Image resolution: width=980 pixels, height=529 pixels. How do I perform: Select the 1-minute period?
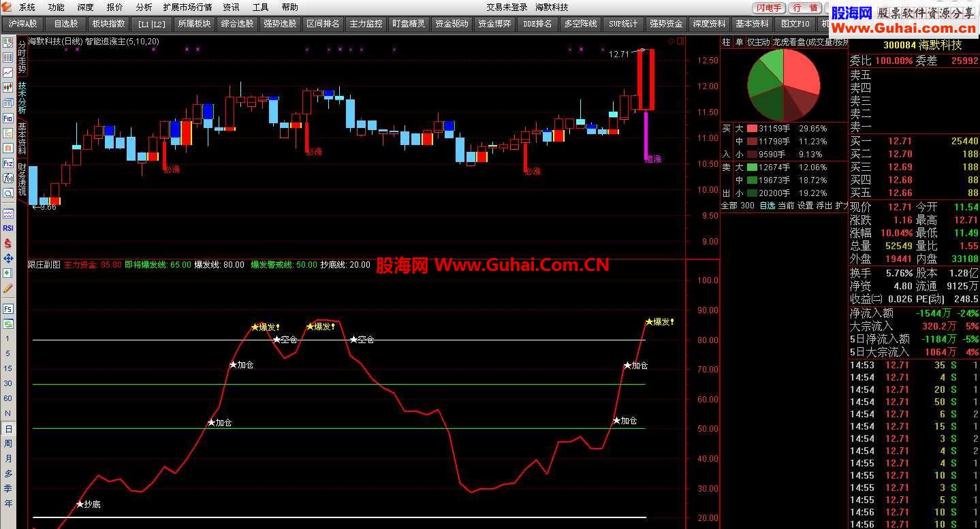pyautogui.click(x=8, y=338)
